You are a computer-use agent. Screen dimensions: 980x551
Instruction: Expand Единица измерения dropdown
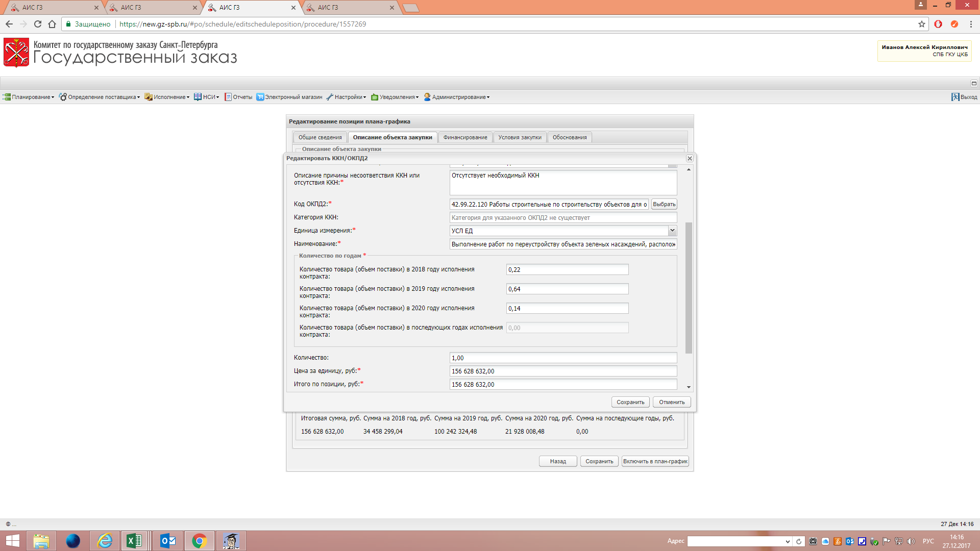click(x=672, y=231)
